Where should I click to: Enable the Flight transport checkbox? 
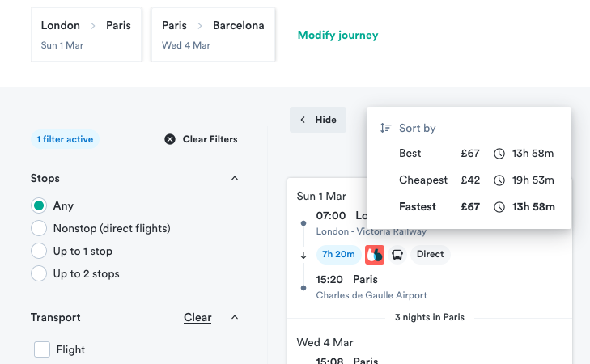(x=42, y=349)
